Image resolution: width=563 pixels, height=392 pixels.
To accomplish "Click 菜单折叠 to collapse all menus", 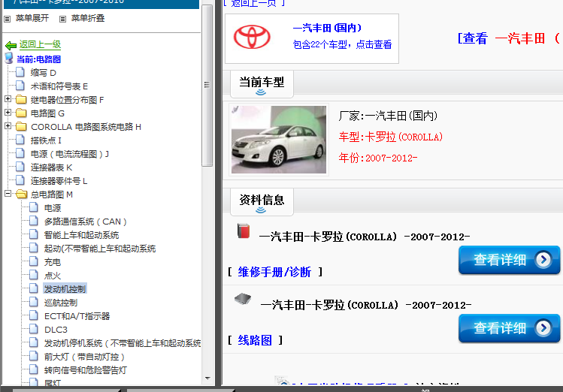I will point(88,18).
